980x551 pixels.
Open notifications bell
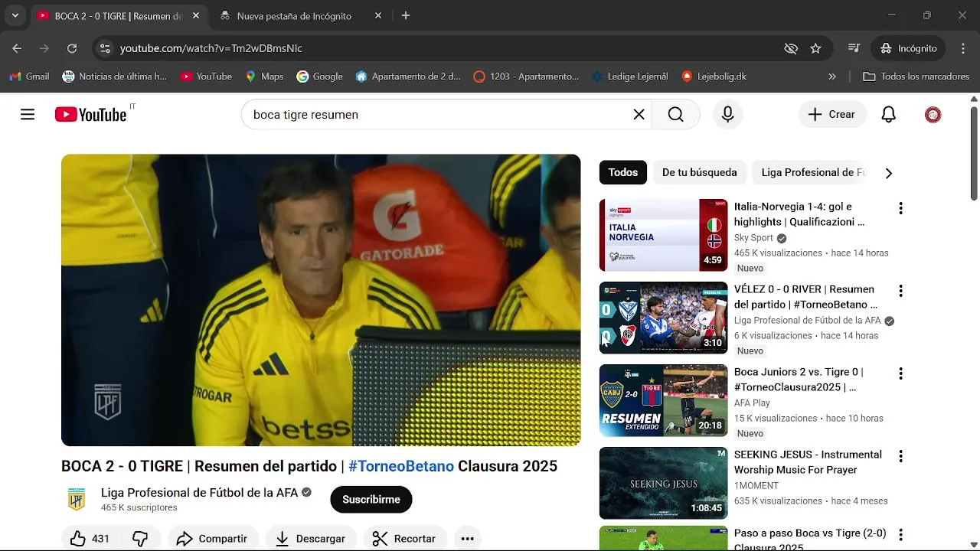tap(888, 115)
